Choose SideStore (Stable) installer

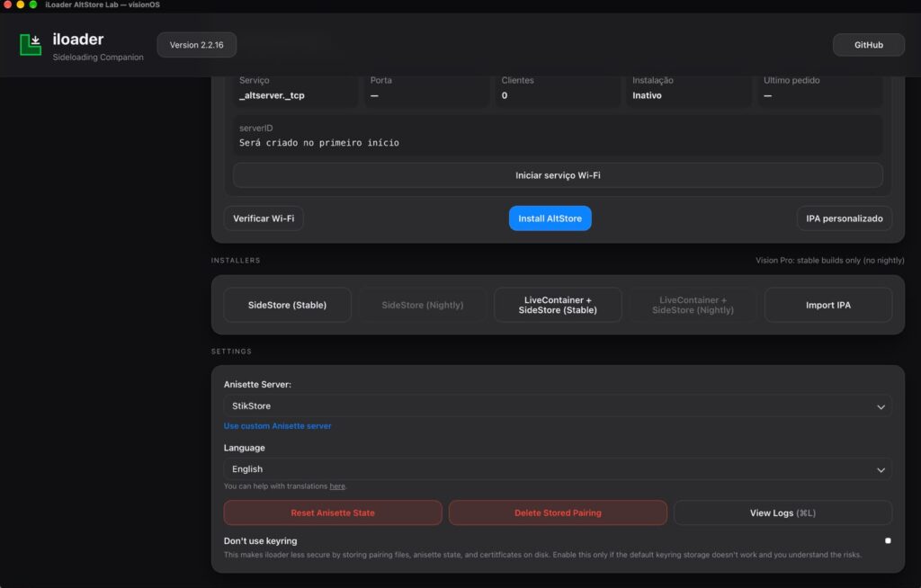click(287, 305)
